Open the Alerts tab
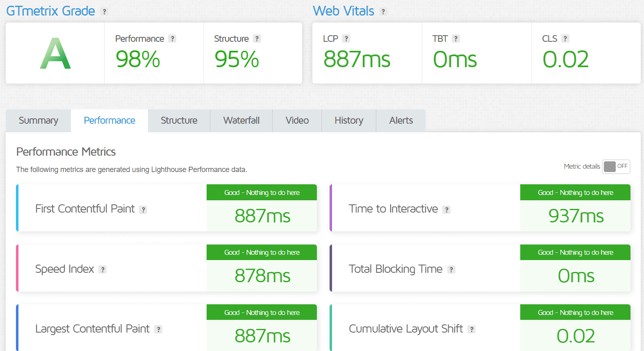Viewport: 644px width, 351px height. 401,120
